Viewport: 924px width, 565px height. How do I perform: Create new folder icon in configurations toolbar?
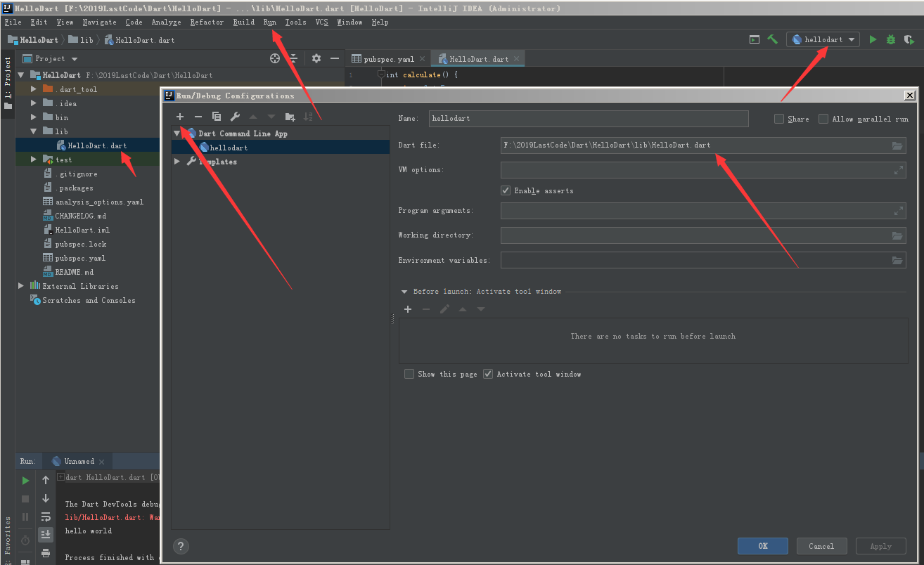pyautogui.click(x=290, y=117)
